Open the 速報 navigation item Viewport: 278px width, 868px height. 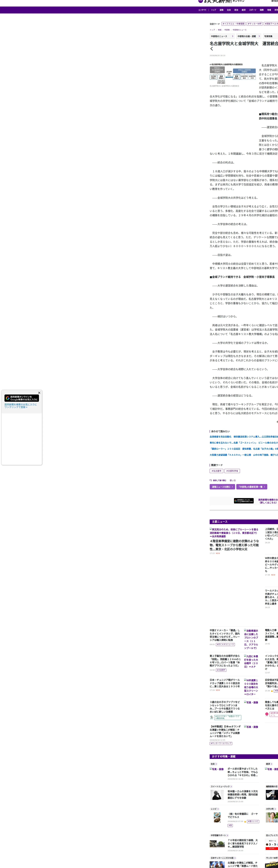(221, 10)
